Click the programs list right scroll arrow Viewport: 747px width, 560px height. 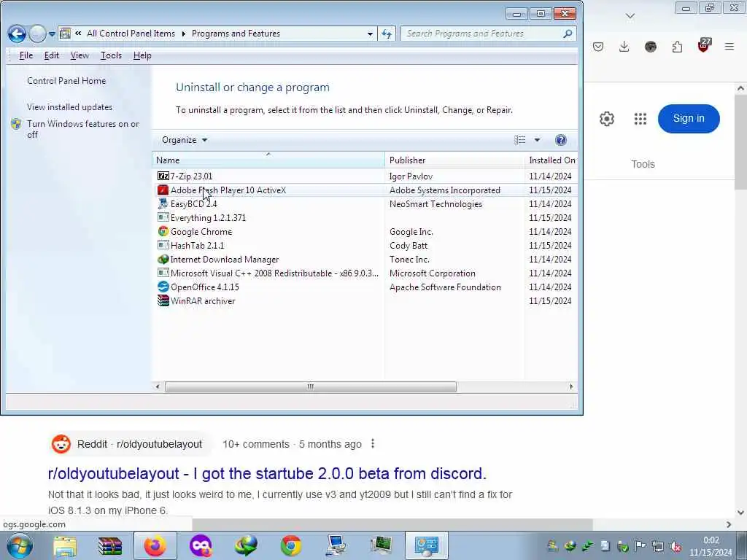coord(571,386)
